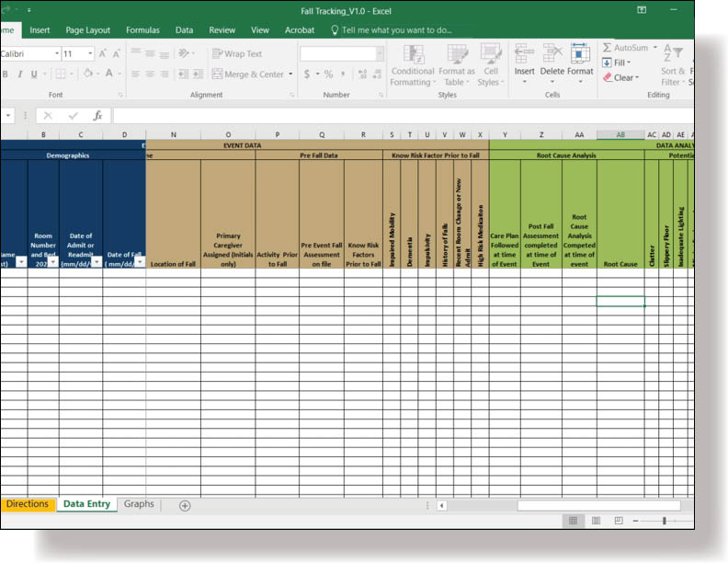Click zoom slider handle
This screenshot has height=563, width=728.
[x=665, y=521]
